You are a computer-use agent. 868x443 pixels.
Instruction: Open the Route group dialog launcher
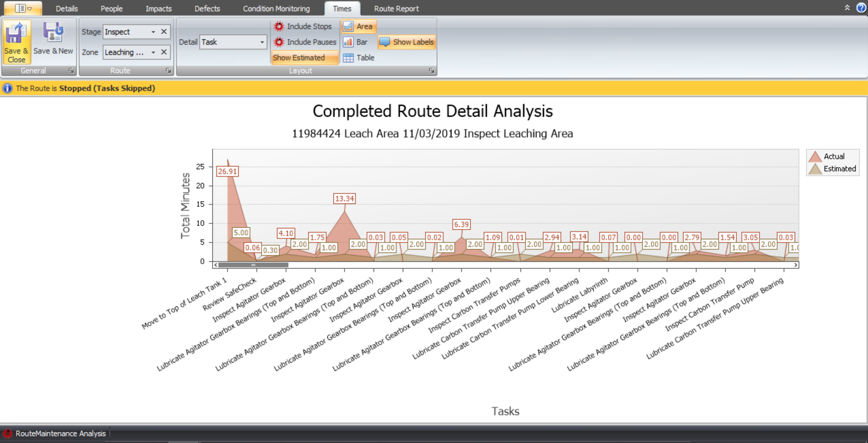pyautogui.click(x=168, y=71)
